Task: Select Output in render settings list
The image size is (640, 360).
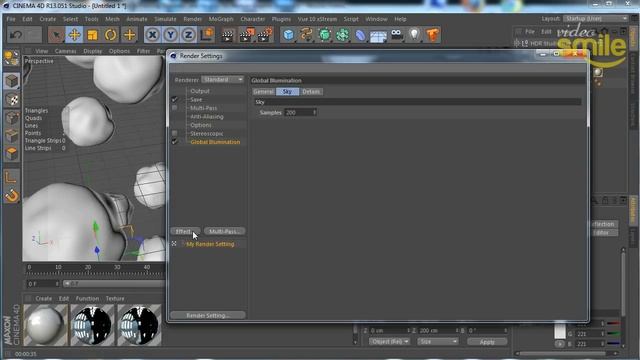Action: tap(200, 91)
